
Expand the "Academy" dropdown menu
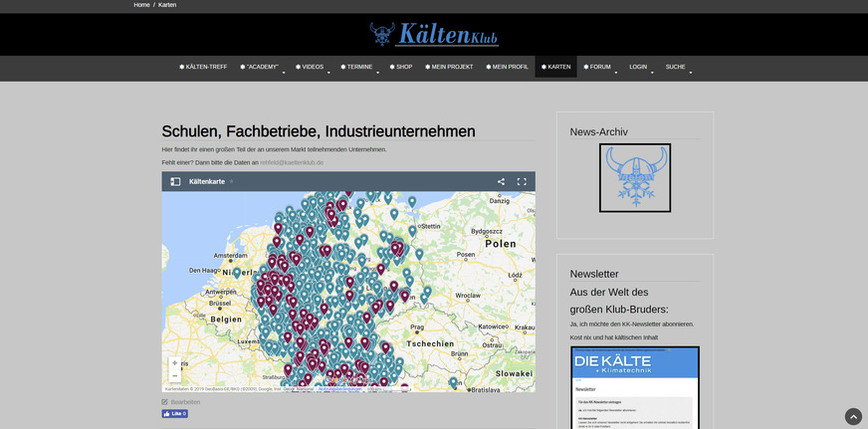pos(262,67)
